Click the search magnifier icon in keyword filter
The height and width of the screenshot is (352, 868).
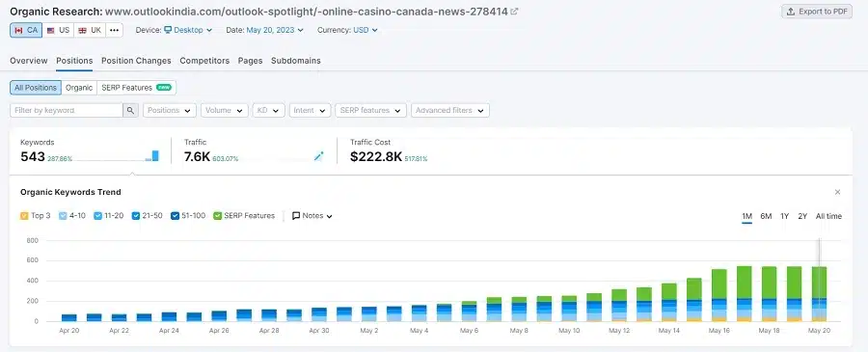(x=130, y=110)
